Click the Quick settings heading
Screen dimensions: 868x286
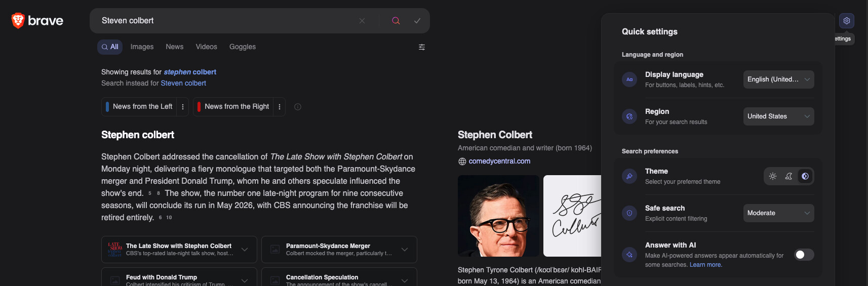click(650, 32)
